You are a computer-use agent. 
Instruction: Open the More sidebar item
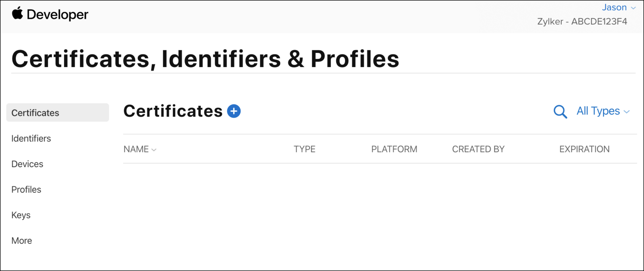coord(22,241)
